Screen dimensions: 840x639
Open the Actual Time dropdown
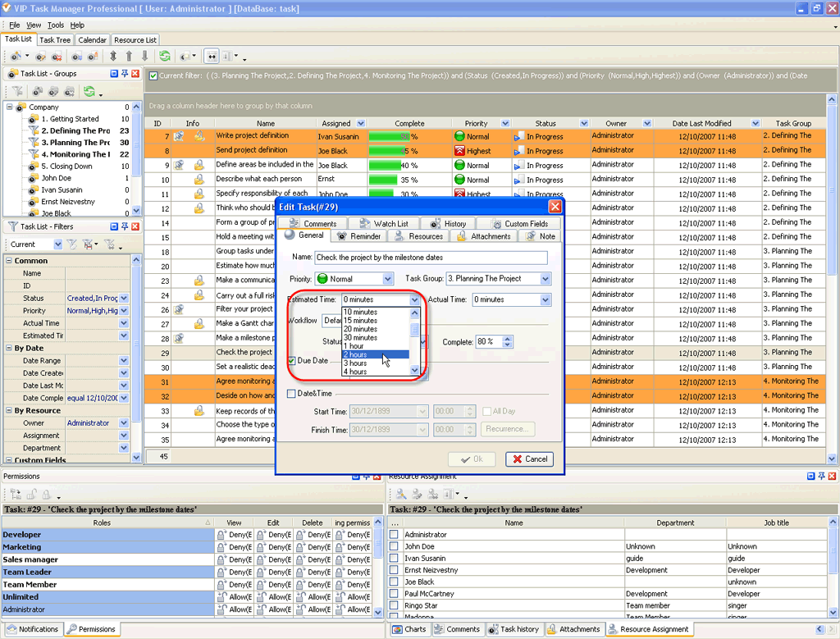(546, 300)
